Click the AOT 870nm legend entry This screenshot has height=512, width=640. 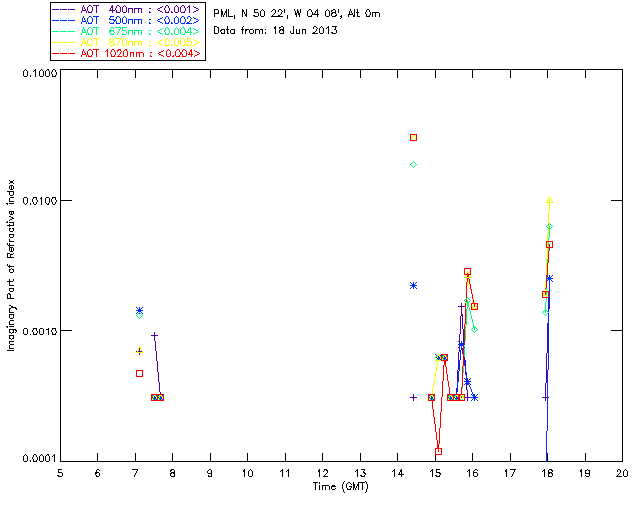[x=127, y=42]
